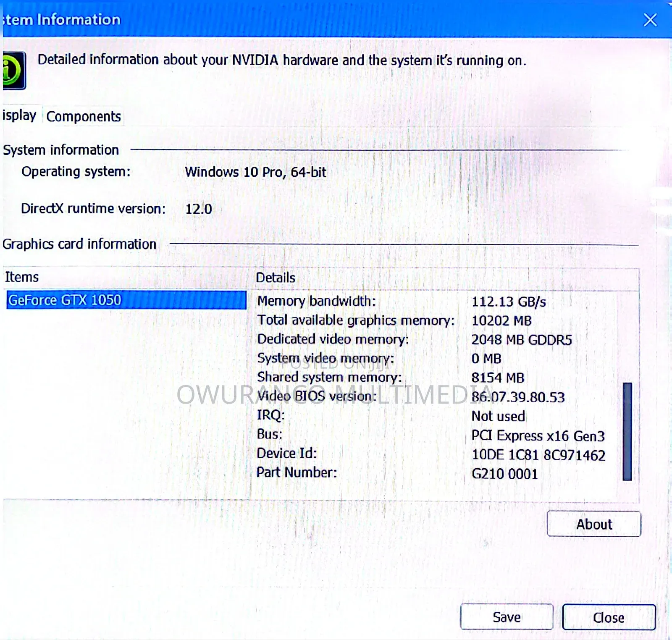The image size is (672, 640).
Task: Click the Details column header
Action: [276, 278]
